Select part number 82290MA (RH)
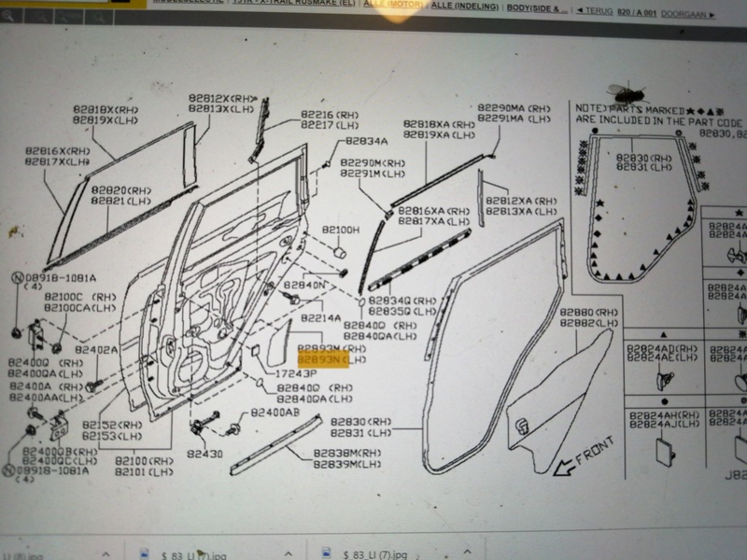 (514, 108)
